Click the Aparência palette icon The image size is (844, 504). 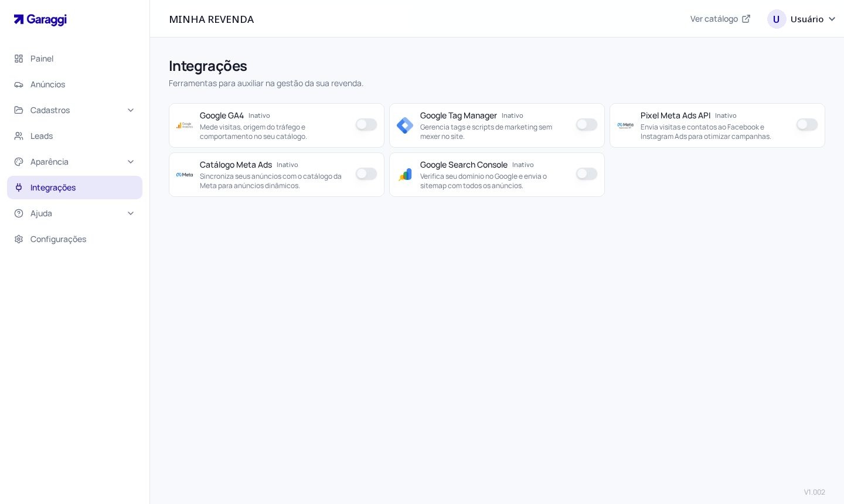pyautogui.click(x=19, y=162)
